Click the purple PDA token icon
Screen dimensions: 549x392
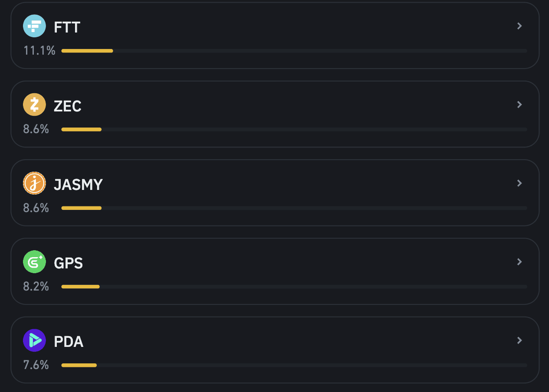pos(34,340)
